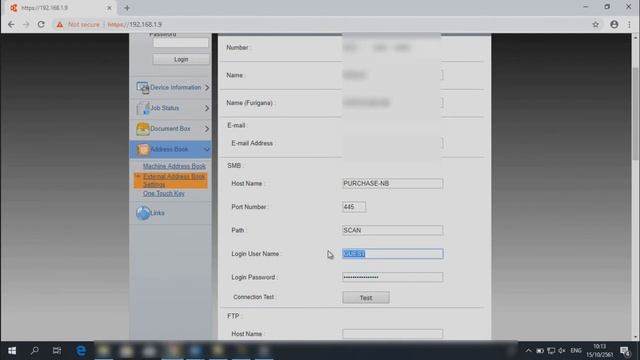The image size is (640, 360).
Task: Click the browser address bar URL
Action: point(135,24)
